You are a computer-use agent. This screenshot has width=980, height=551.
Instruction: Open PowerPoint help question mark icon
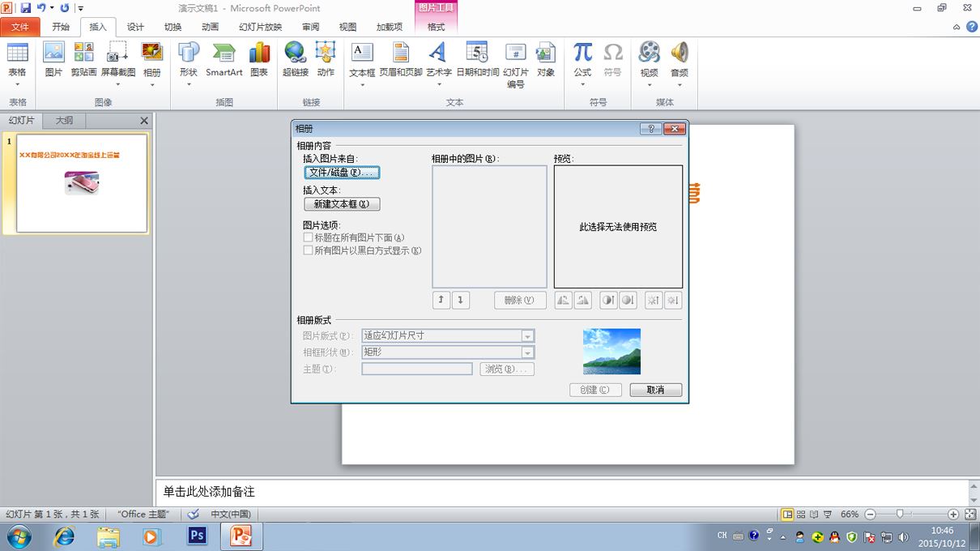971,27
